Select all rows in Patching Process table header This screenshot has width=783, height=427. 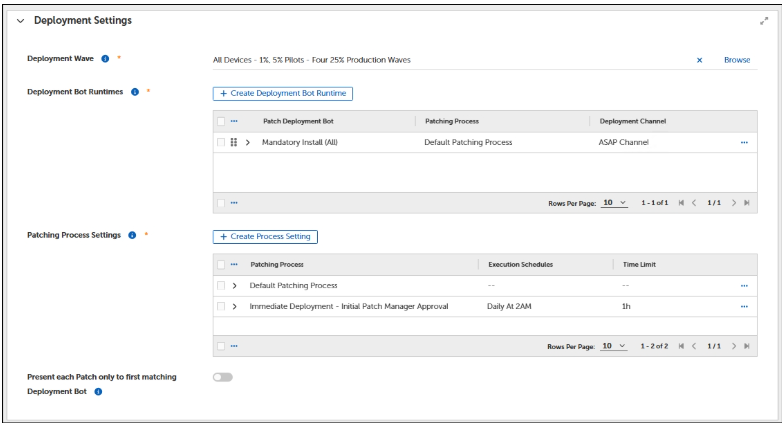point(221,265)
